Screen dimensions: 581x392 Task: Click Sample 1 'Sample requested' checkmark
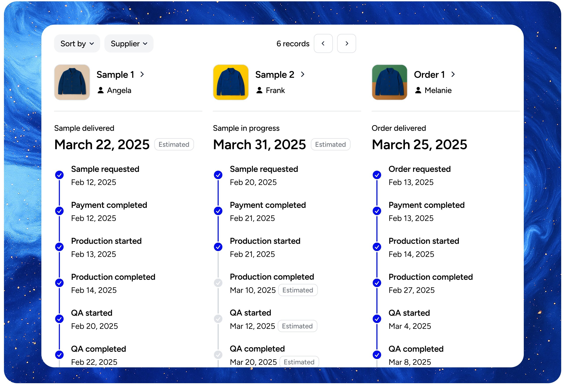(x=59, y=175)
